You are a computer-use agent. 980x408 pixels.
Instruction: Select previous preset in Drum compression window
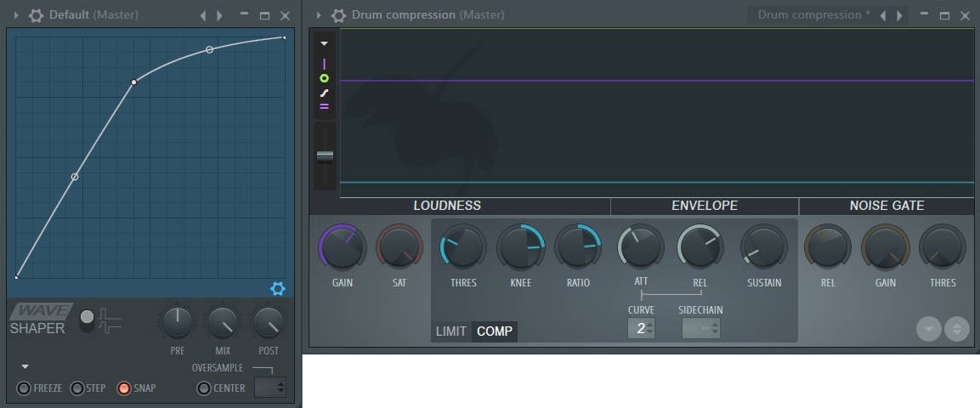click(x=882, y=15)
